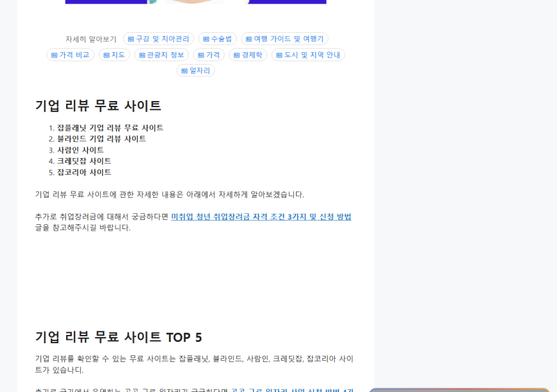Image resolution: width=557 pixels, height=392 pixels.
Task: Select the 일자리 chip
Action: [x=196, y=71]
